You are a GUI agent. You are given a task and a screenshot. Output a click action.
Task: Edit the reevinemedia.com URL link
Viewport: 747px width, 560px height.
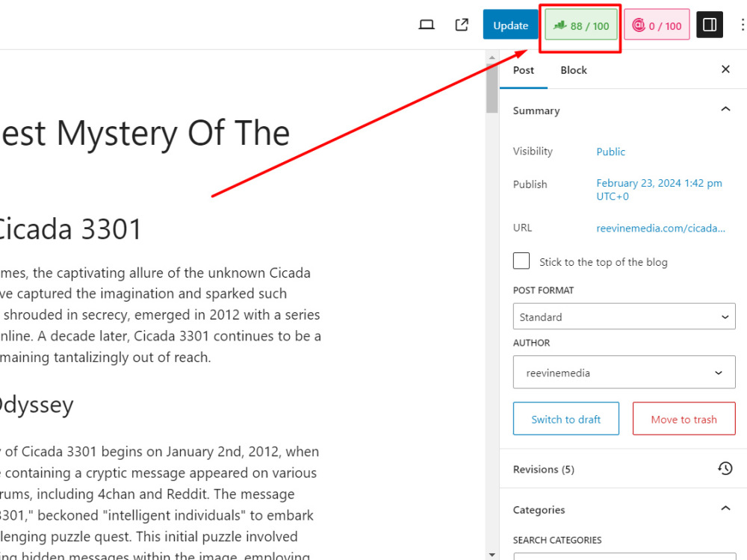coord(660,228)
